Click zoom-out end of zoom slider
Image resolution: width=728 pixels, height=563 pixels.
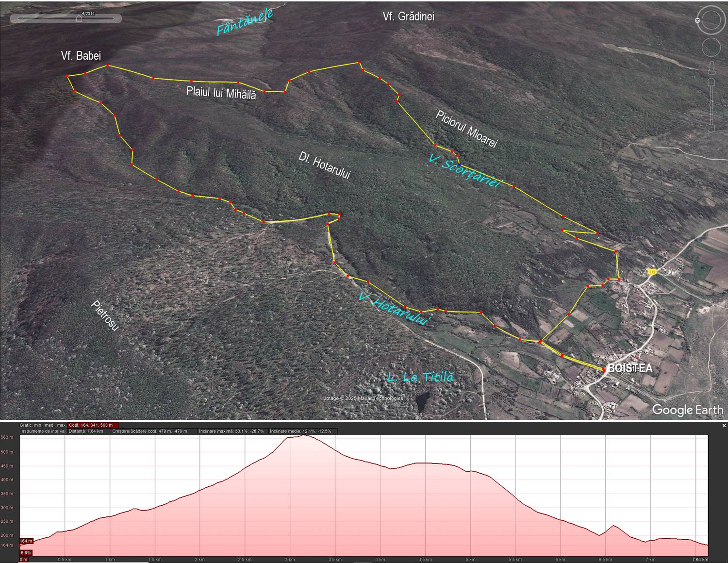tap(711, 128)
